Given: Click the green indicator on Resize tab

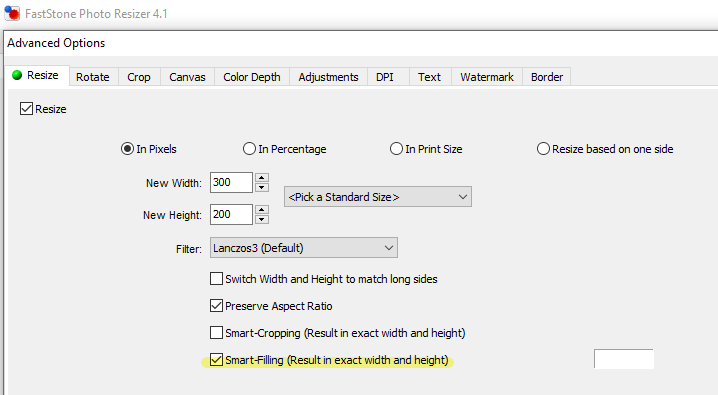Looking at the screenshot, I should (x=17, y=75).
